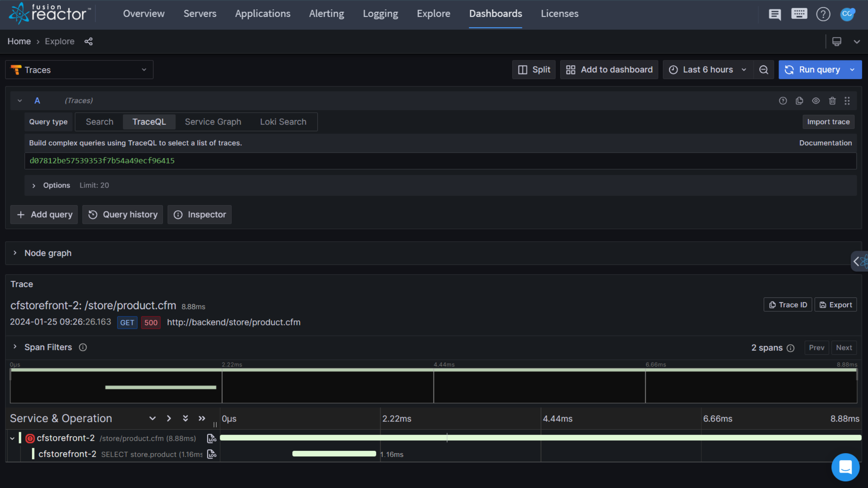
Task: Click the share icon beside Explore breadcrumb
Action: click(x=88, y=41)
